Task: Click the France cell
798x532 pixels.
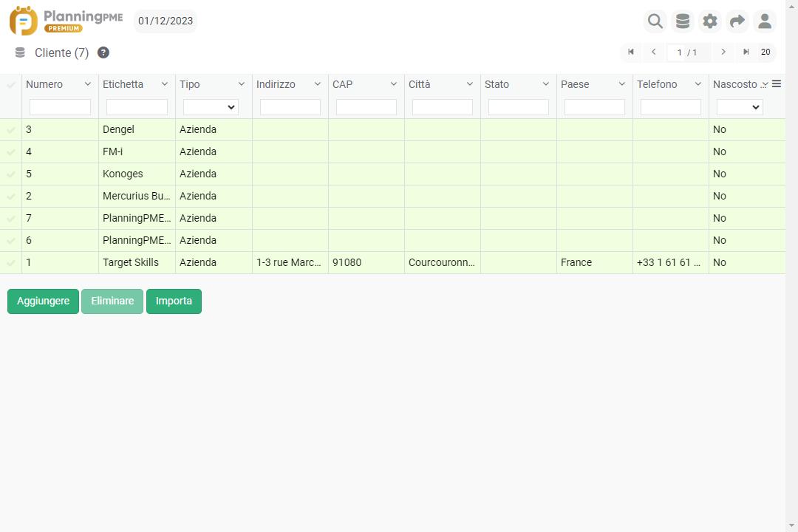Action: point(594,263)
